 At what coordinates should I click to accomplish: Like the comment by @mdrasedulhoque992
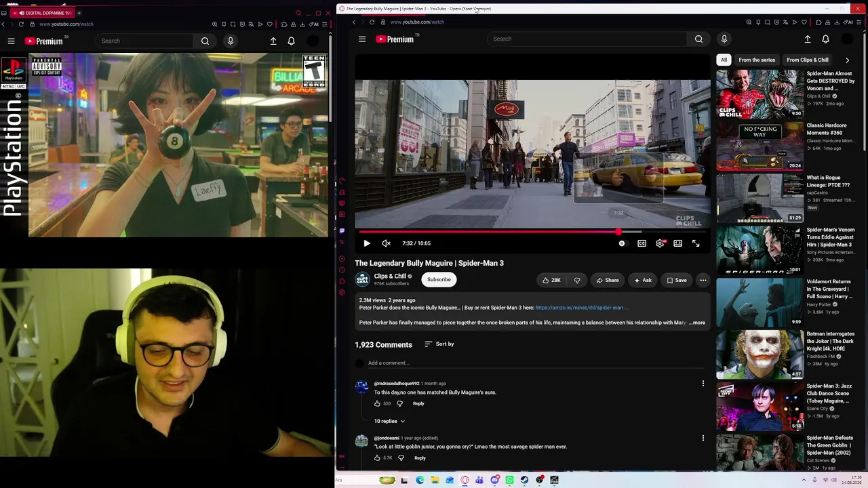377,403
